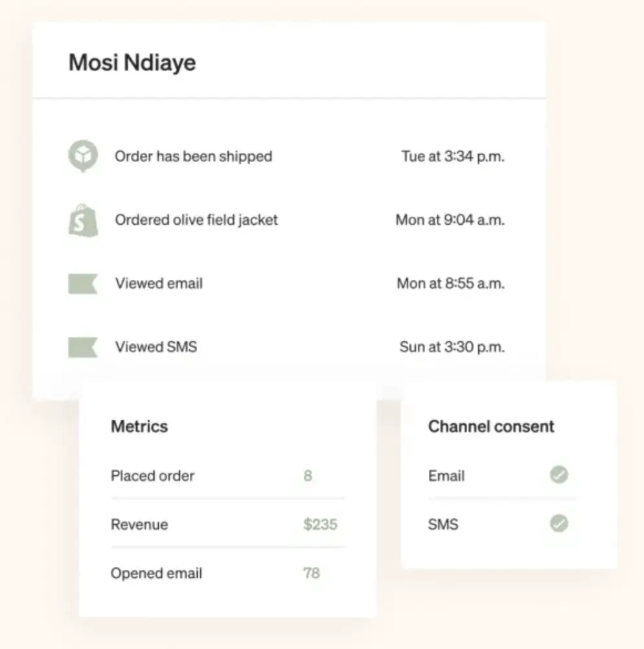Click the Sun at 3:30 p.m. timestamp

coord(452,347)
